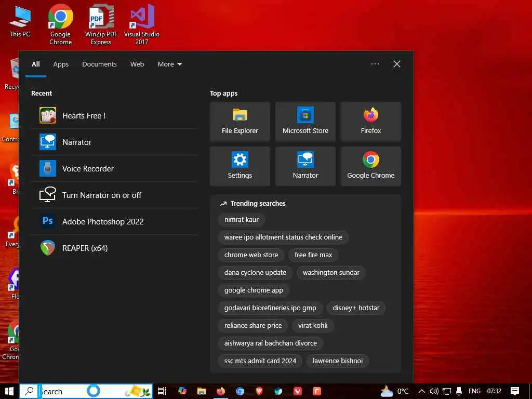Search trending washington sundar
This screenshot has height=399, width=532.
[x=331, y=272]
